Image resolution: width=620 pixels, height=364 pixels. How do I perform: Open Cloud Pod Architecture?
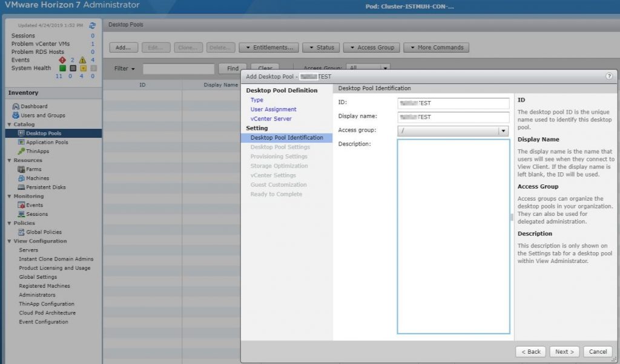[x=47, y=313]
